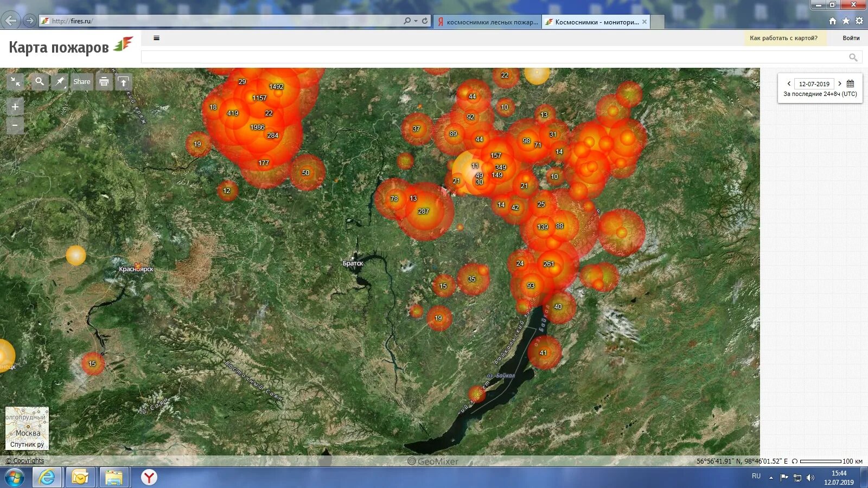This screenshot has width=868, height=488.
Task: Switch to 'Космоснимки - монитори...' tab
Action: [596, 22]
